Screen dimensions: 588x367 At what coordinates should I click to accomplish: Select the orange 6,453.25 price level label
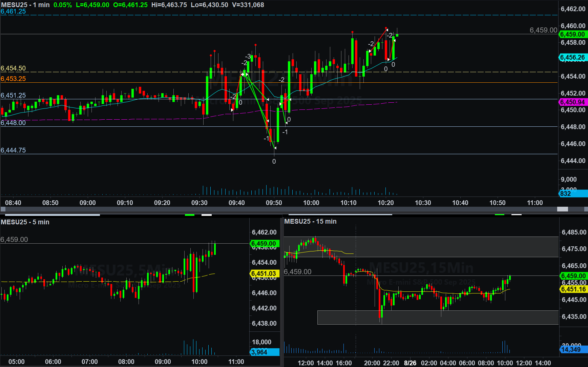[13, 79]
